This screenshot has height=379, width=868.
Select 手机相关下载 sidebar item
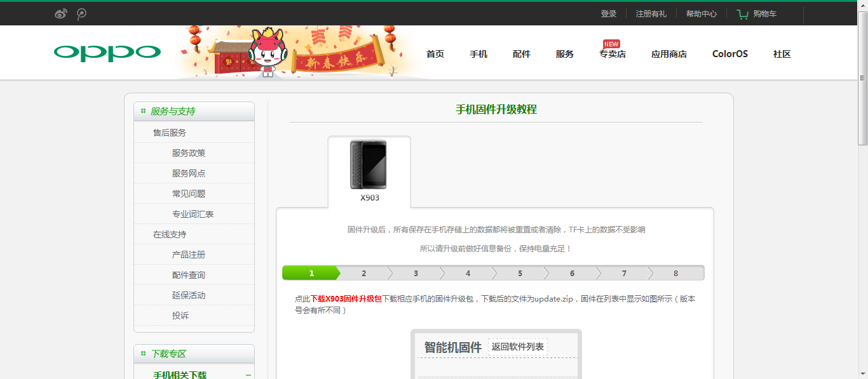180,375
